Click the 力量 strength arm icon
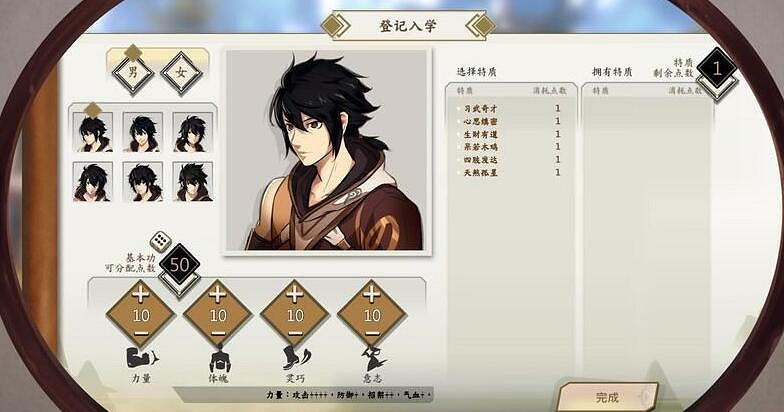Image resolution: width=784 pixels, height=412 pixels. point(142,358)
